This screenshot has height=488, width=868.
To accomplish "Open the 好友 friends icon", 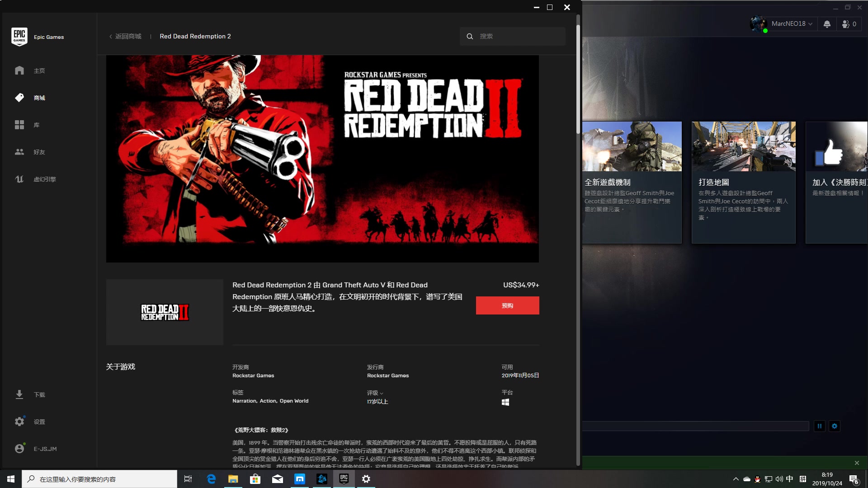I will 19,152.
